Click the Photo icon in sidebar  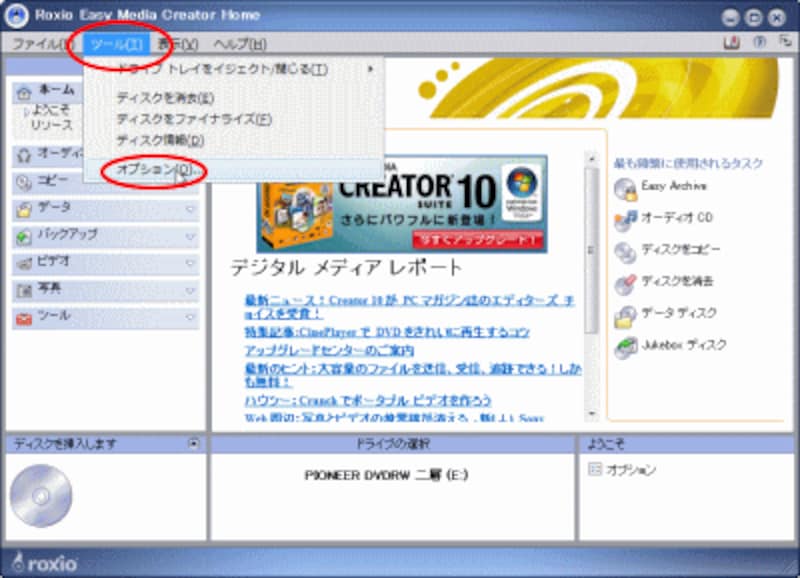point(24,290)
